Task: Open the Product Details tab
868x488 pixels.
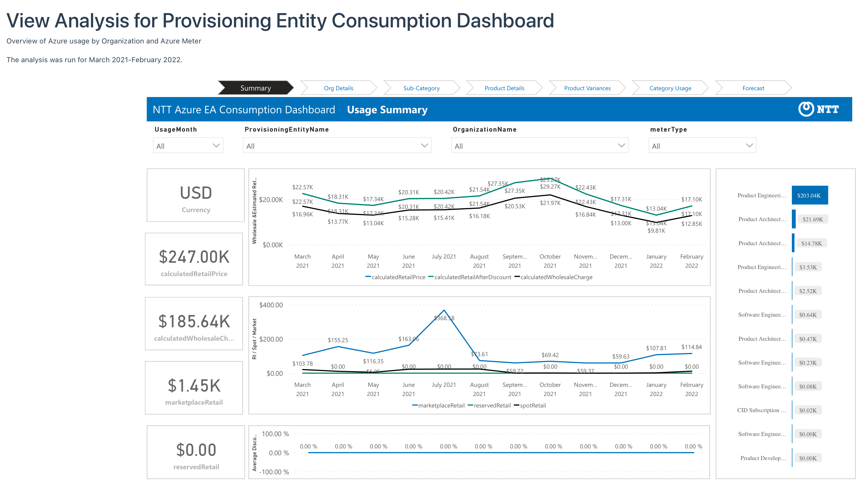Action: [504, 88]
